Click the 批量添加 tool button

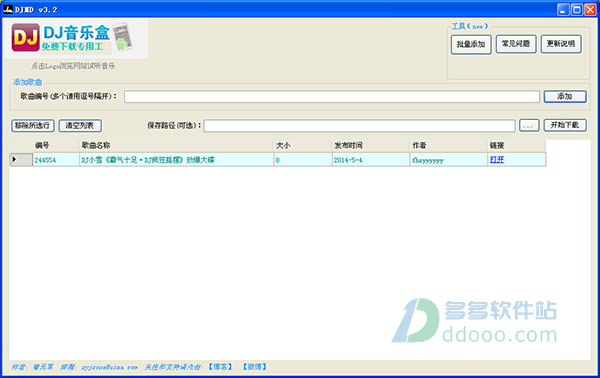[471, 44]
